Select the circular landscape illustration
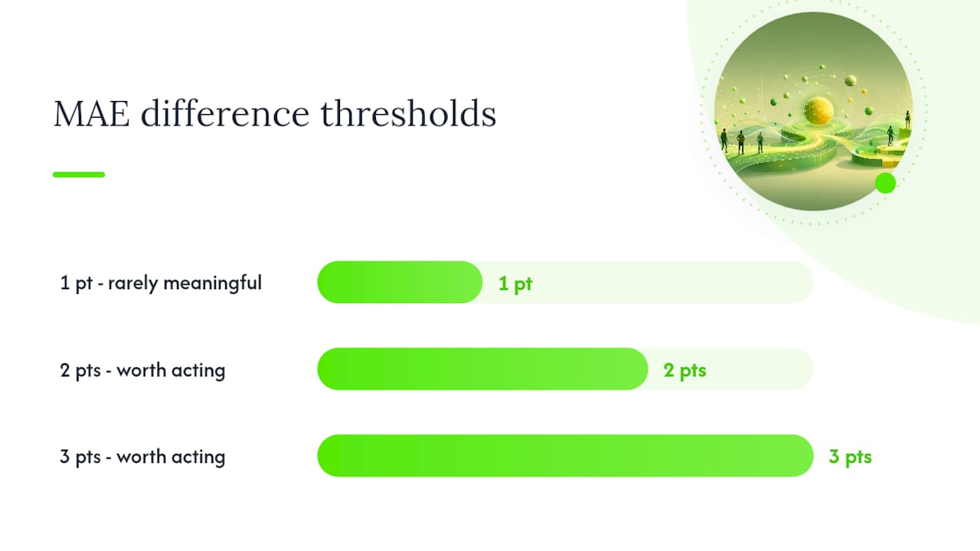 [813, 111]
